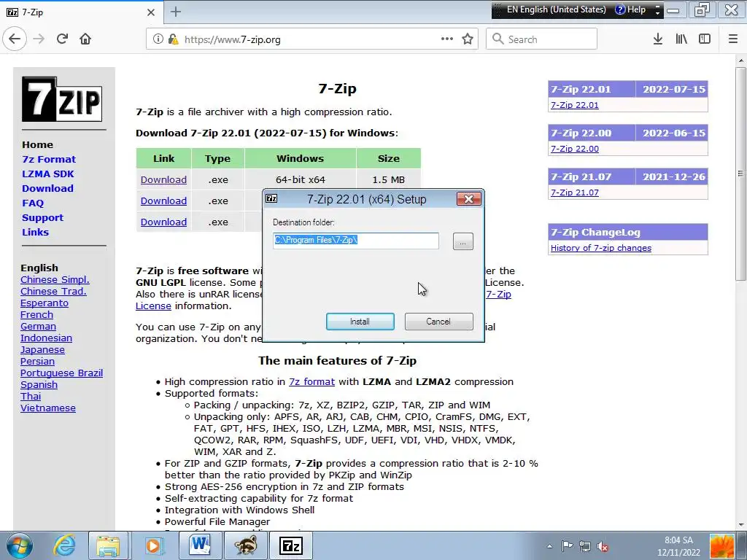The height and width of the screenshot is (560, 747).
Task: Click the Install button
Action: 360,322
